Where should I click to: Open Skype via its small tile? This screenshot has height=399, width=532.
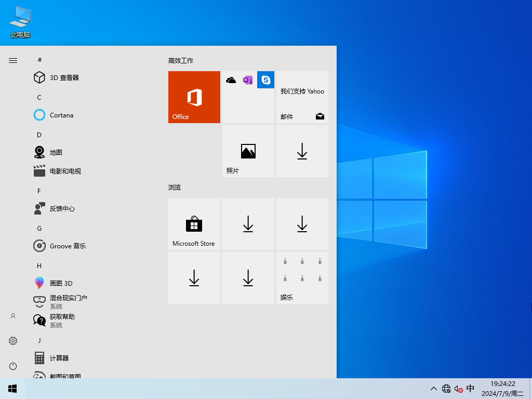pyautogui.click(x=265, y=79)
